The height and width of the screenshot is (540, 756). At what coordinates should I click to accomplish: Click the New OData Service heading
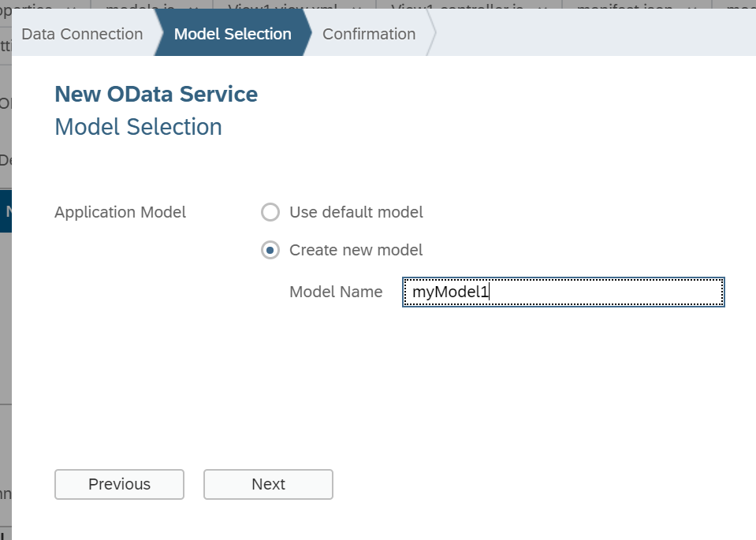click(x=156, y=94)
